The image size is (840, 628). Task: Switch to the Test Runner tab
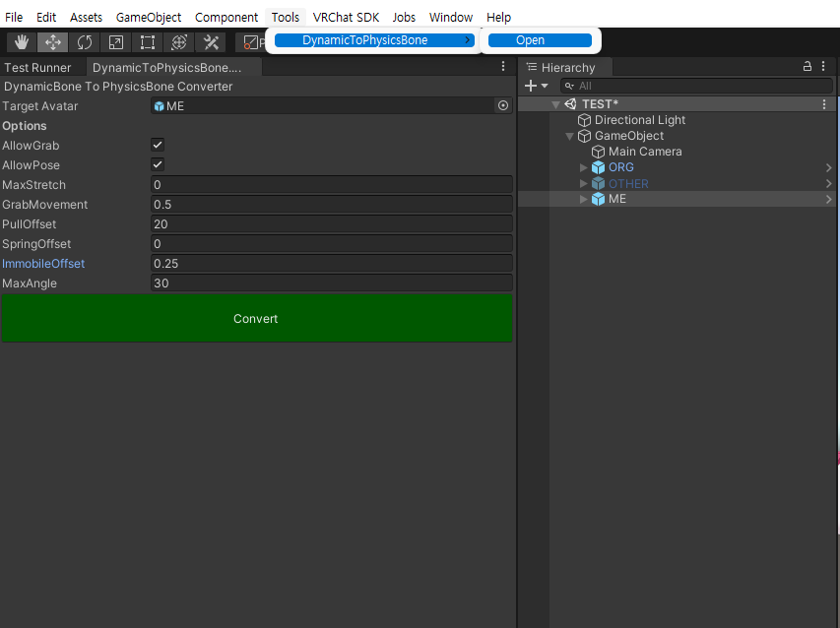tap(37, 68)
